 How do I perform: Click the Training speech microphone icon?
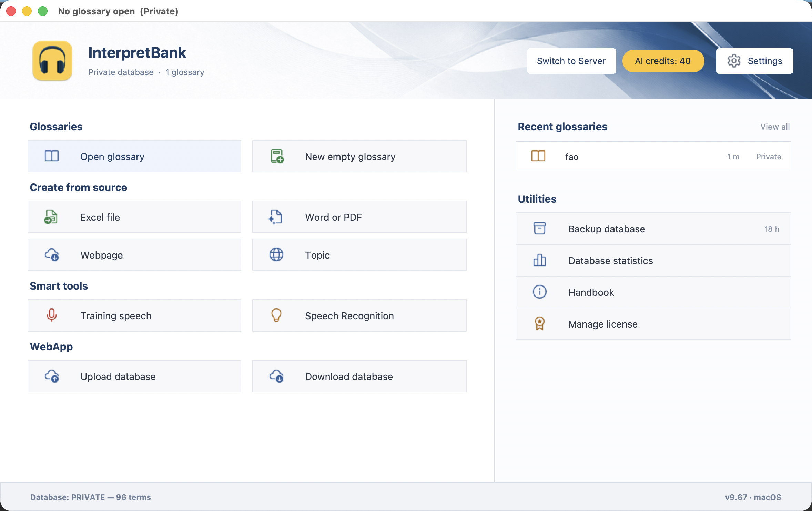tap(52, 315)
